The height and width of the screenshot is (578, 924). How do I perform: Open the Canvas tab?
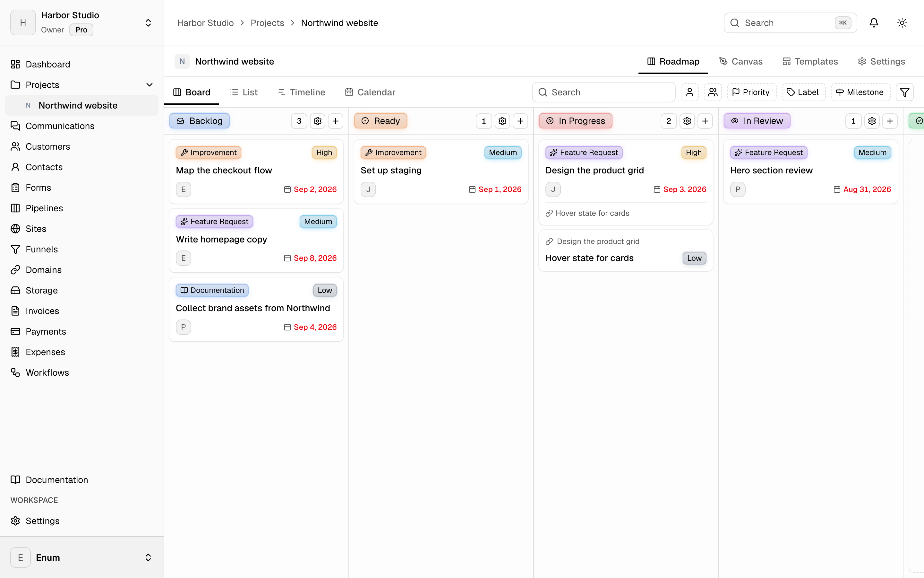[x=741, y=62]
